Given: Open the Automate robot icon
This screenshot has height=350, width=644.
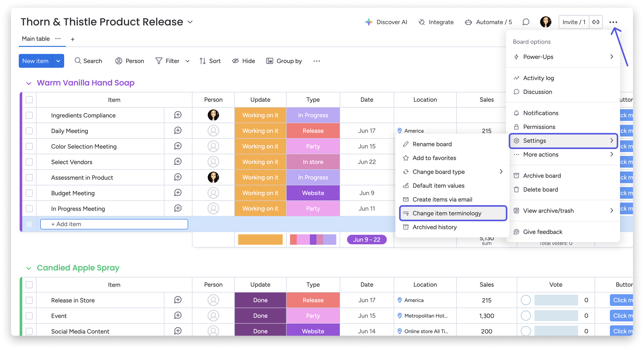Looking at the screenshot, I should coord(468,22).
